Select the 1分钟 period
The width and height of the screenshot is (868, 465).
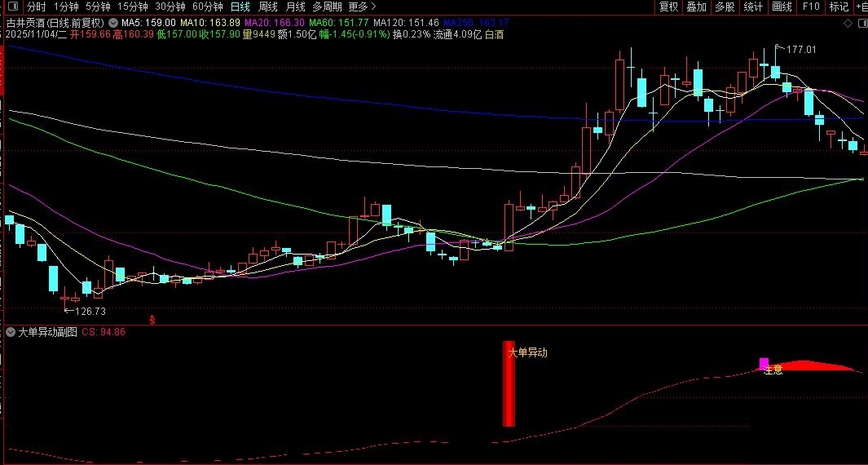point(67,7)
